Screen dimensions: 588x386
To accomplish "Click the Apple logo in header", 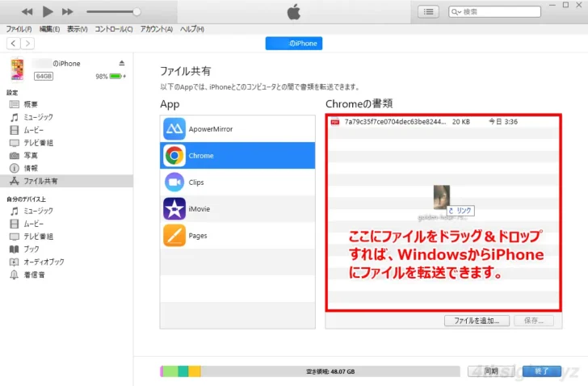I will [x=294, y=11].
